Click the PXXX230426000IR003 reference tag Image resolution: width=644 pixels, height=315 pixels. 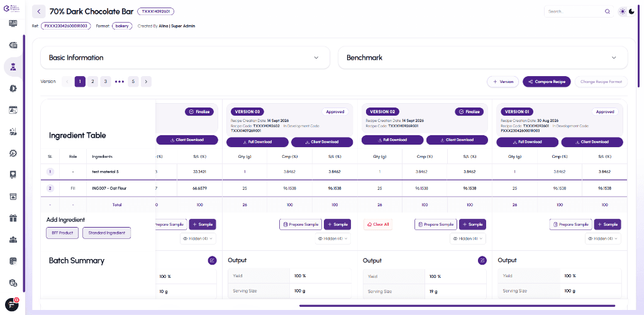[x=65, y=26]
